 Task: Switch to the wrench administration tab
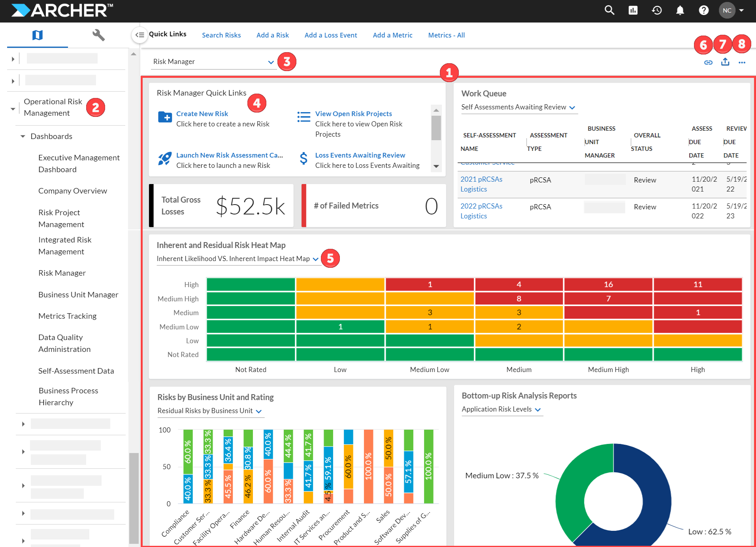click(x=98, y=35)
